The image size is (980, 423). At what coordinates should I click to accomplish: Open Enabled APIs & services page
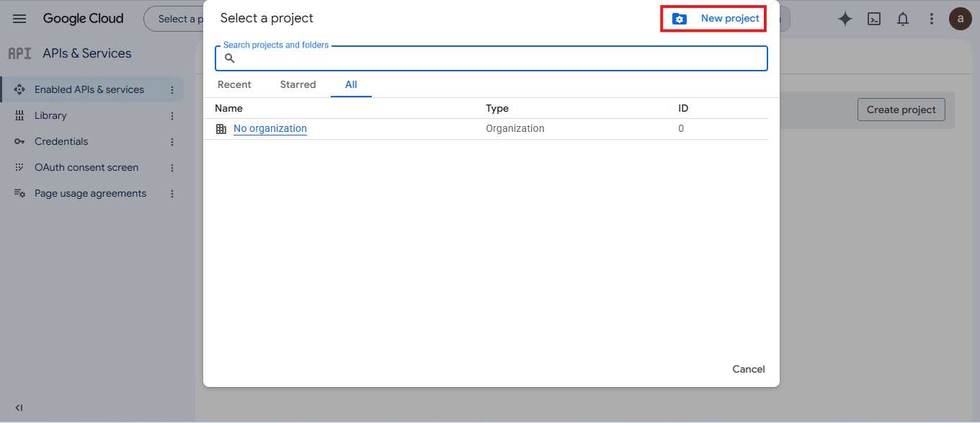pos(89,89)
